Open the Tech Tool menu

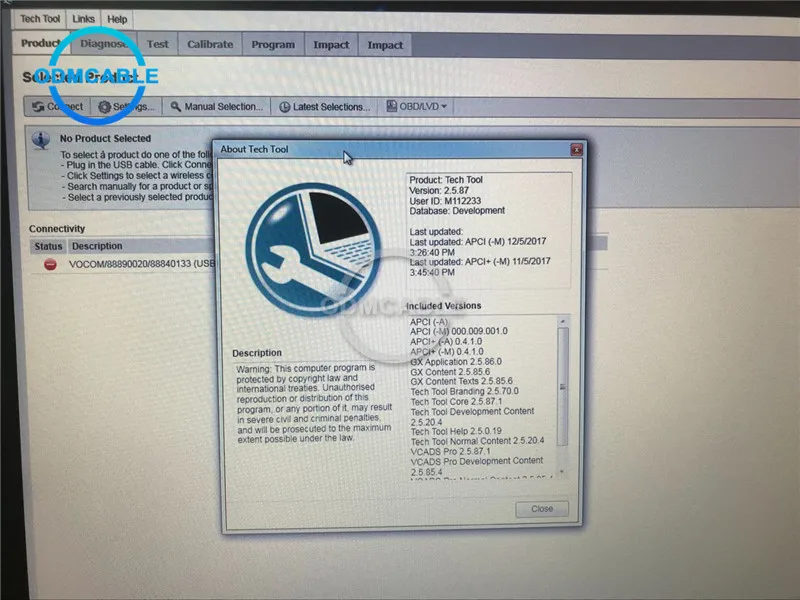click(40, 19)
